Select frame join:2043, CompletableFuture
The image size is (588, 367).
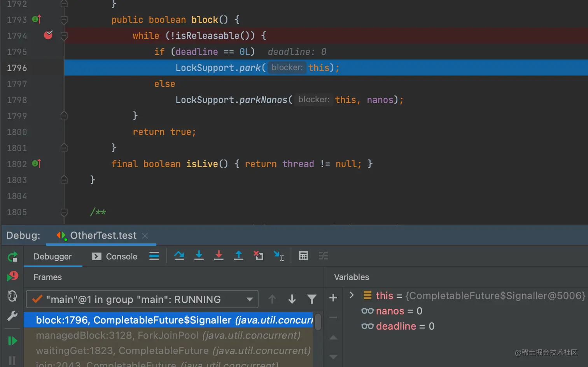[168, 363]
